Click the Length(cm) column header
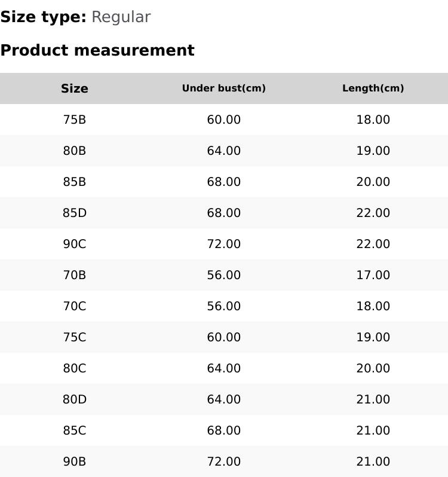The width and height of the screenshot is (448, 477). point(373,88)
